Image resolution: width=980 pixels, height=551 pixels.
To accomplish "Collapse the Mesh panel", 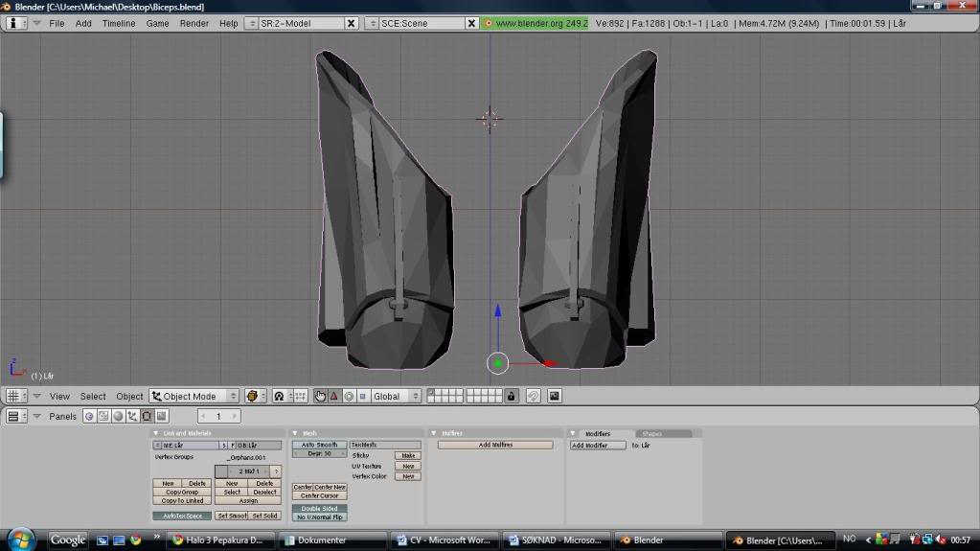I will pos(295,433).
